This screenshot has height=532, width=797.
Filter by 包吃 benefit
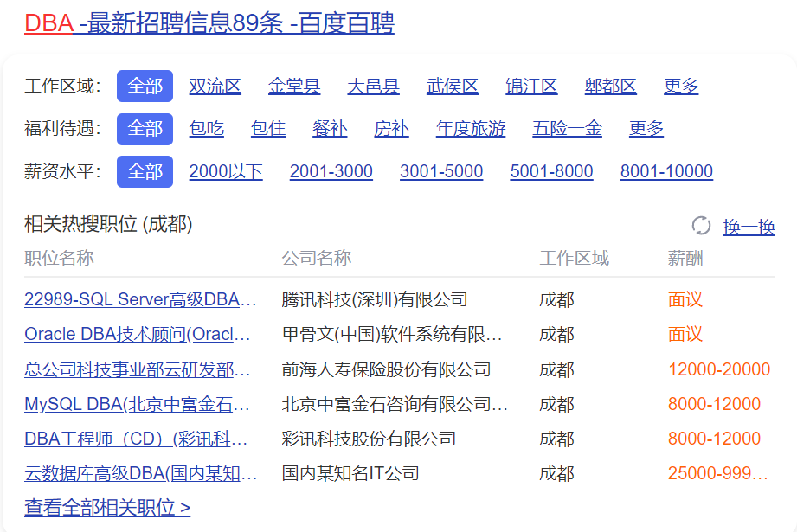click(x=204, y=129)
